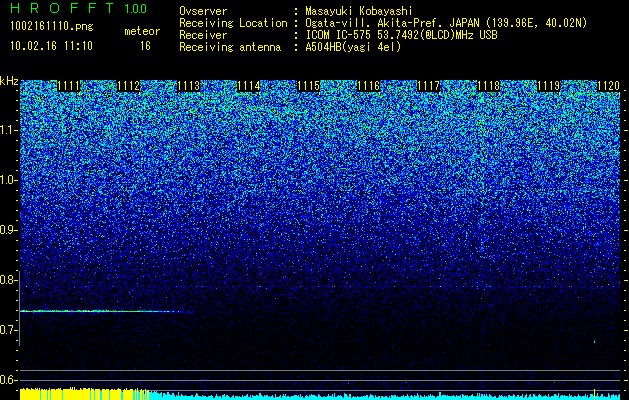The height and width of the screenshot is (400, 629).
Task: Click the 1116 time marker
Action: point(368,86)
